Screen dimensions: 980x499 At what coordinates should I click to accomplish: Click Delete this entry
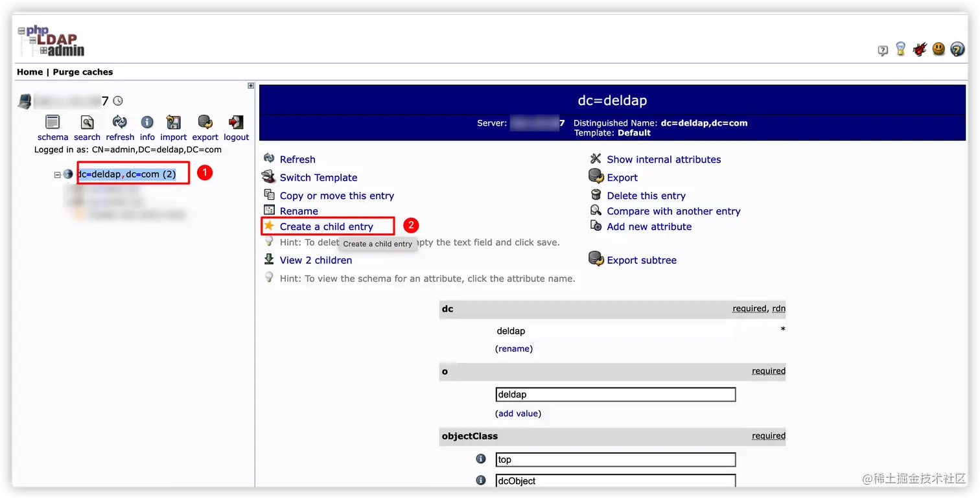click(x=646, y=196)
